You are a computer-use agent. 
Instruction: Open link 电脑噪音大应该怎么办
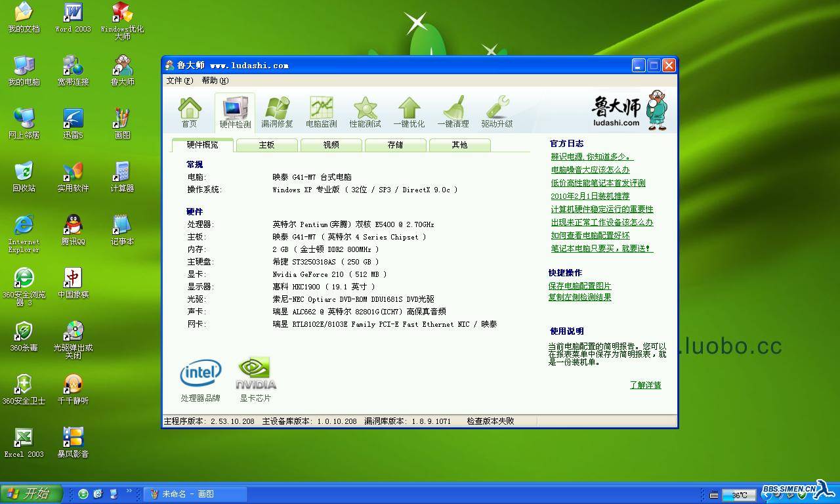tap(590, 170)
